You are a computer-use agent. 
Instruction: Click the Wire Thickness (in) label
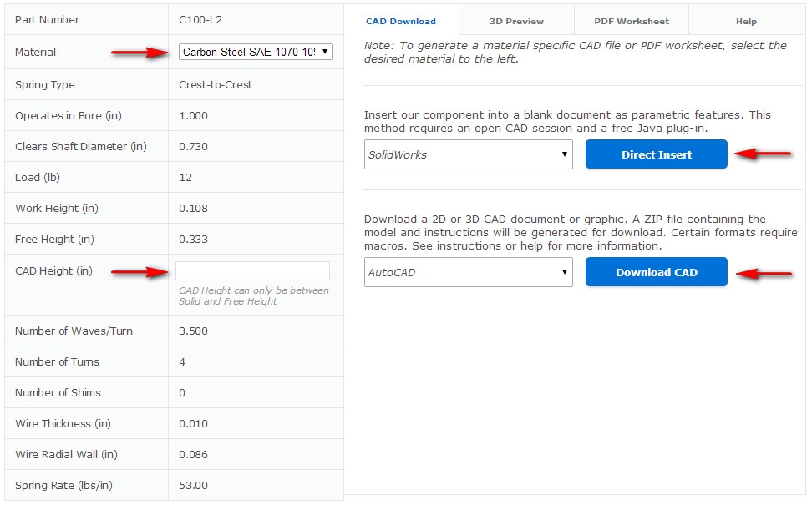63,424
